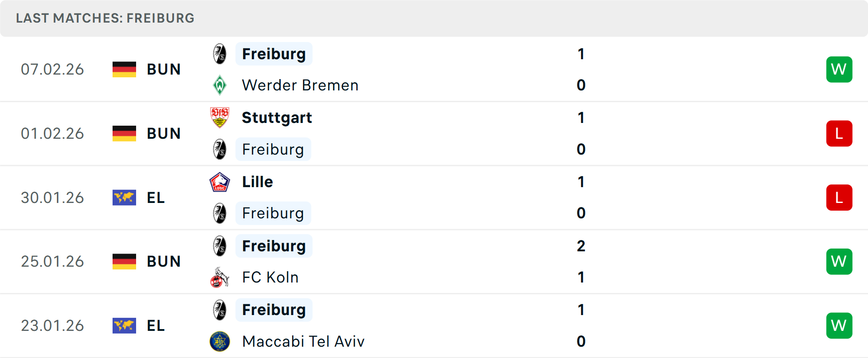Click the FC Koln club crest

click(x=220, y=277)
